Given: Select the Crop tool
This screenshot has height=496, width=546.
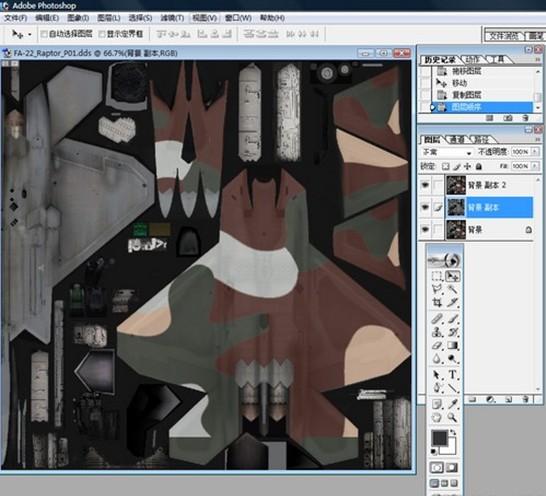Looking at the screenshot, I should click(437, 302).
